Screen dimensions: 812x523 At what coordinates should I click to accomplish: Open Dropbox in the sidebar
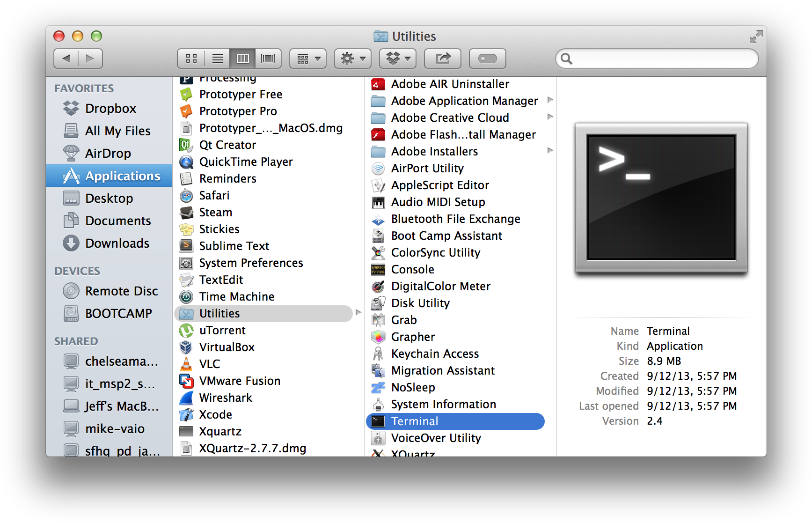click(109, 108)
